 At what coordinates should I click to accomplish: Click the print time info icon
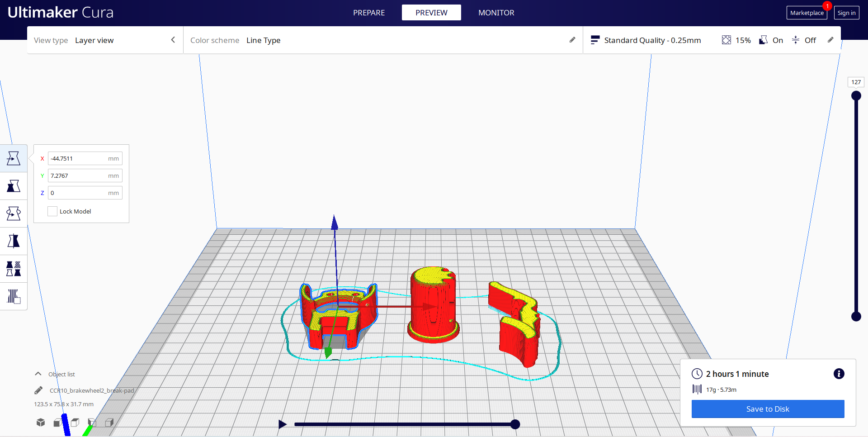(840, 374)
